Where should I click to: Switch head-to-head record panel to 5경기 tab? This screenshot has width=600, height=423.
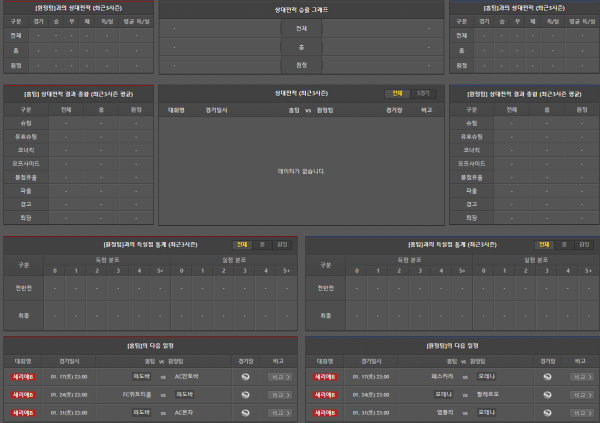[424, 93]
